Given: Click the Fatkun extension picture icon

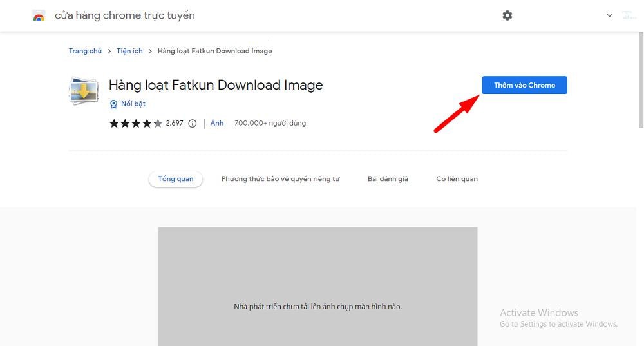Looking at the screenshot, I should [83, 91].
